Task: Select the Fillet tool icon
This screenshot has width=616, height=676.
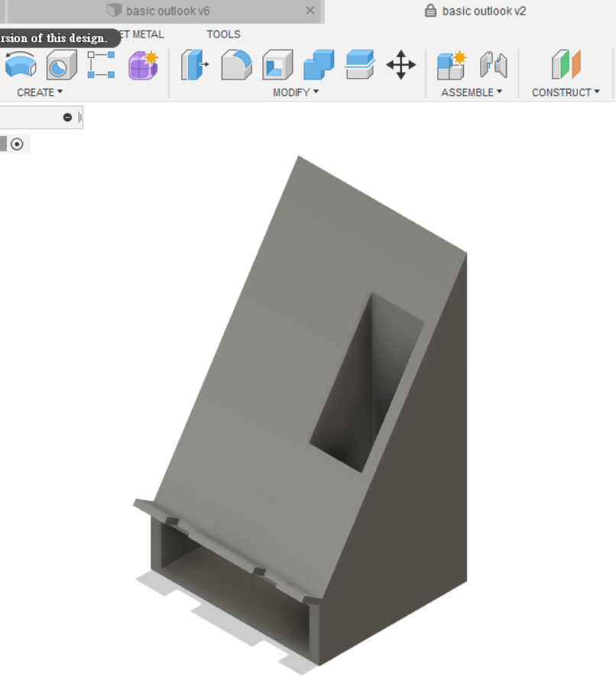Action: pyautogui.click(x=236, y=65)
